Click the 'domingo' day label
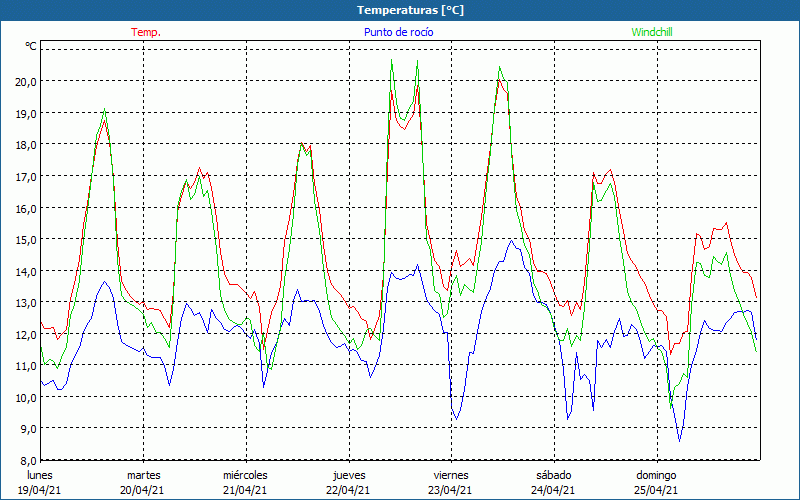The height and width of the screenshot is (500, 800). tap(656, 476)
